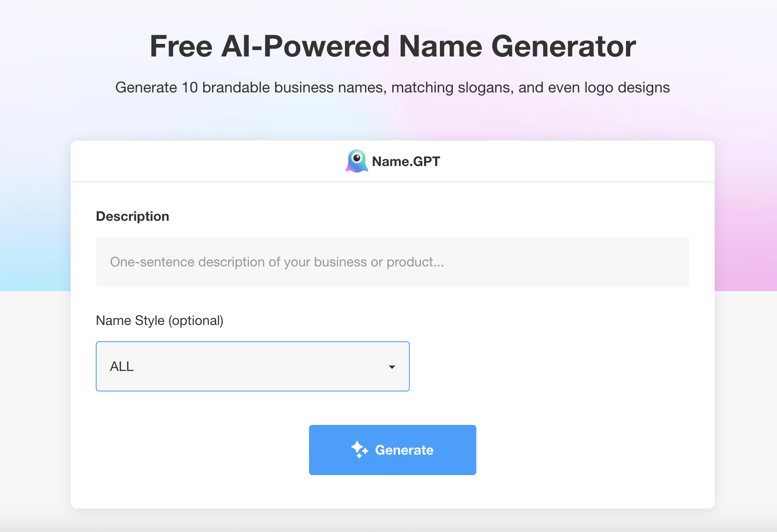This screenshot has width=777, height=532.
Task: Click the one-sentence description placeholder text
Action: 277,262
